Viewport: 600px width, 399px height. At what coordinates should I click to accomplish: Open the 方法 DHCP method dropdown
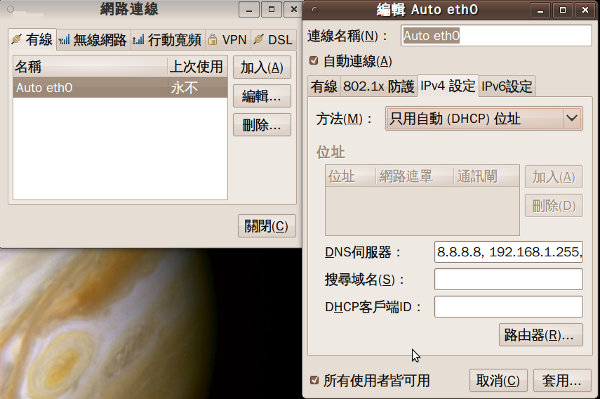[x=484, y=119]
